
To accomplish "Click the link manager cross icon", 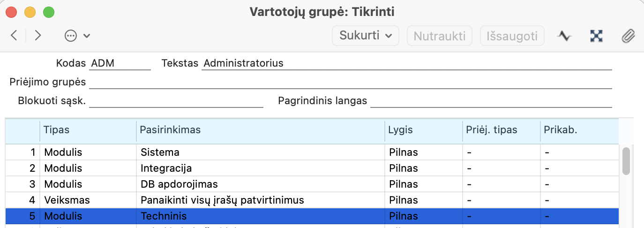I will pos(596,36).
